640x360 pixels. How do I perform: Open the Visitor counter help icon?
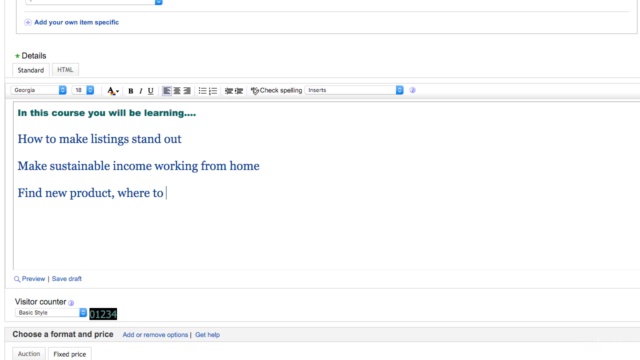[71, 302]
